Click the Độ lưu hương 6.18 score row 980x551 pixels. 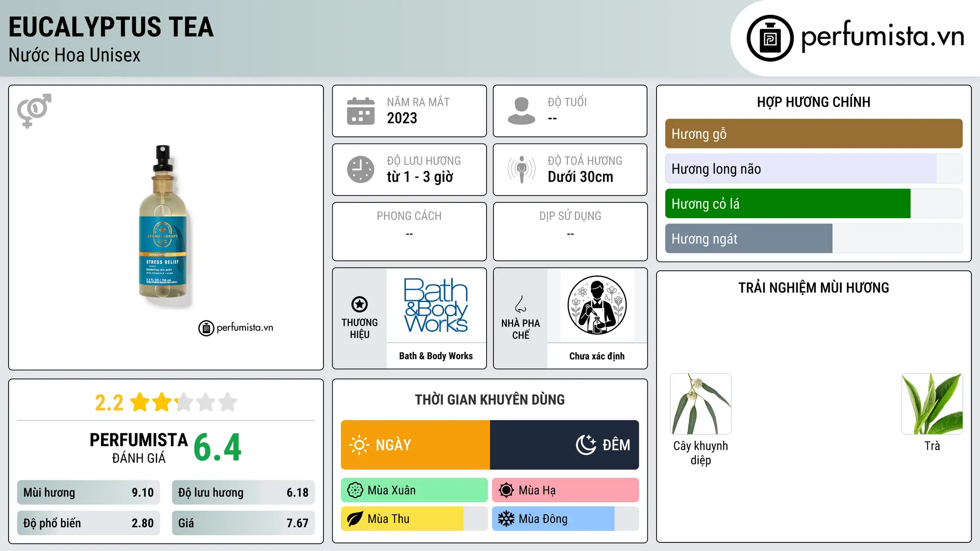(x=243, y=493)
